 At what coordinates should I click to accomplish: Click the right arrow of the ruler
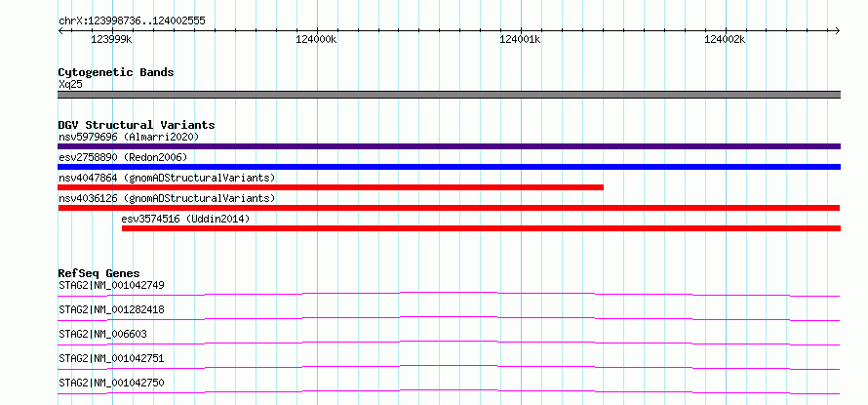[x=838, y=30]
